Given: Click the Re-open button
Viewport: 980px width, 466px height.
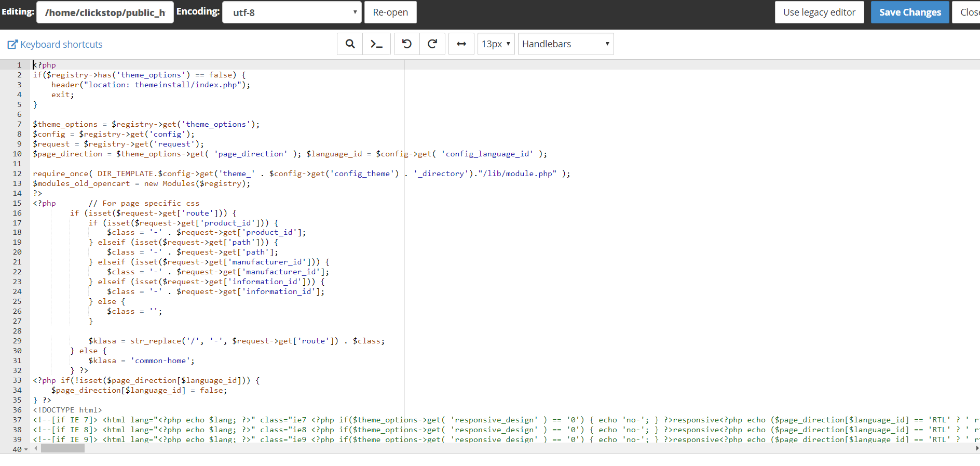Looking at the screenshot, I should tap(390, 12).
